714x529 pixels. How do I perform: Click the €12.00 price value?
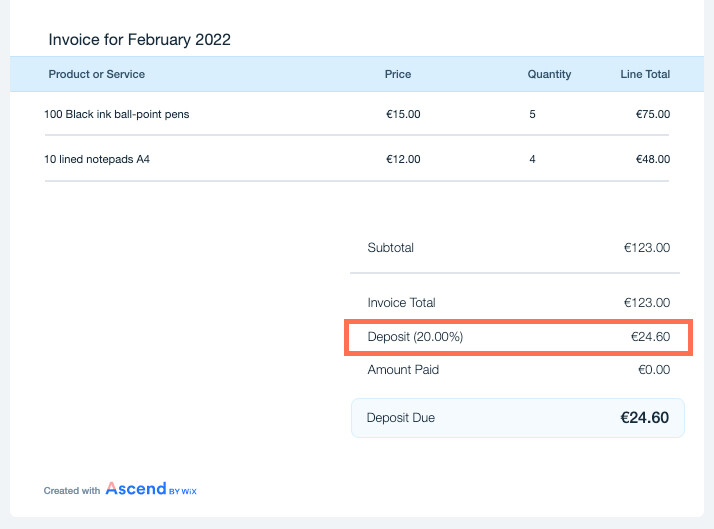(403, 159)
